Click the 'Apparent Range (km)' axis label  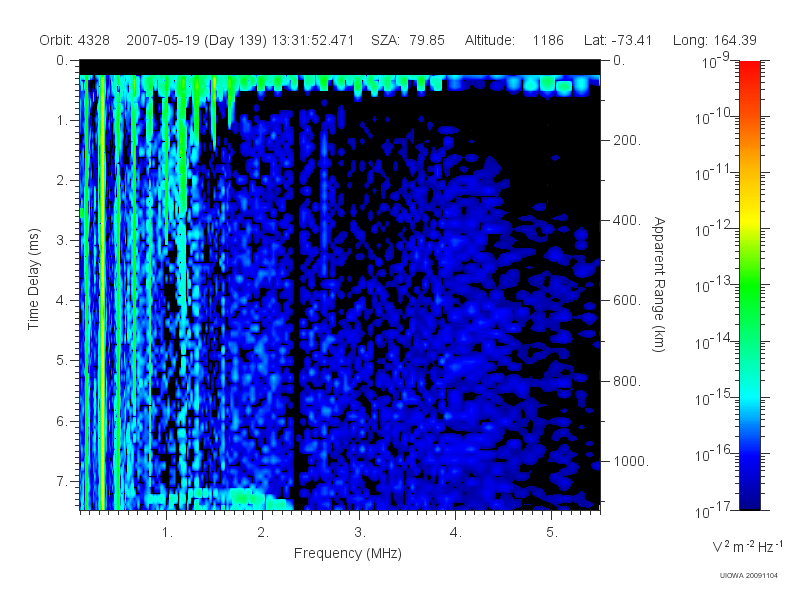tap(659, 284)
